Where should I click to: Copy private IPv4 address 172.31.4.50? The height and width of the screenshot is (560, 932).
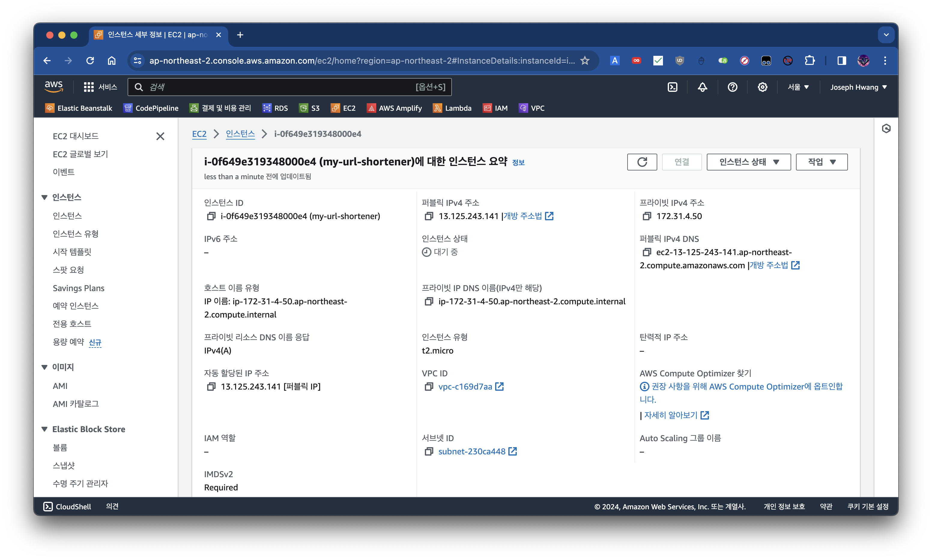[647, 216]
